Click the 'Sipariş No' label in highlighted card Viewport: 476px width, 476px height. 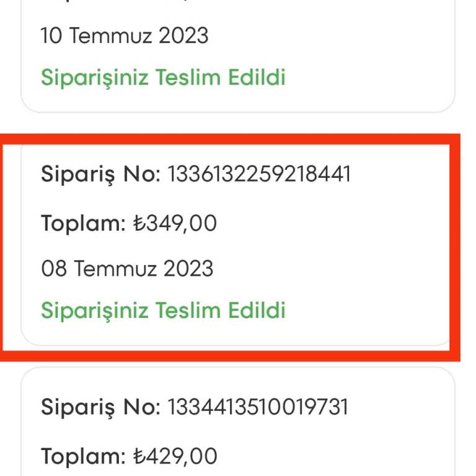click(100, 174)
